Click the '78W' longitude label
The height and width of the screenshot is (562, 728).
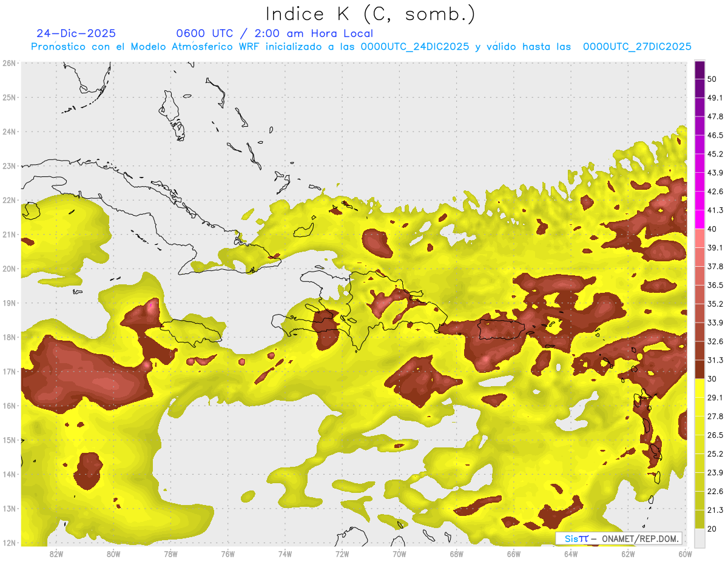click(x=170, y=554)
